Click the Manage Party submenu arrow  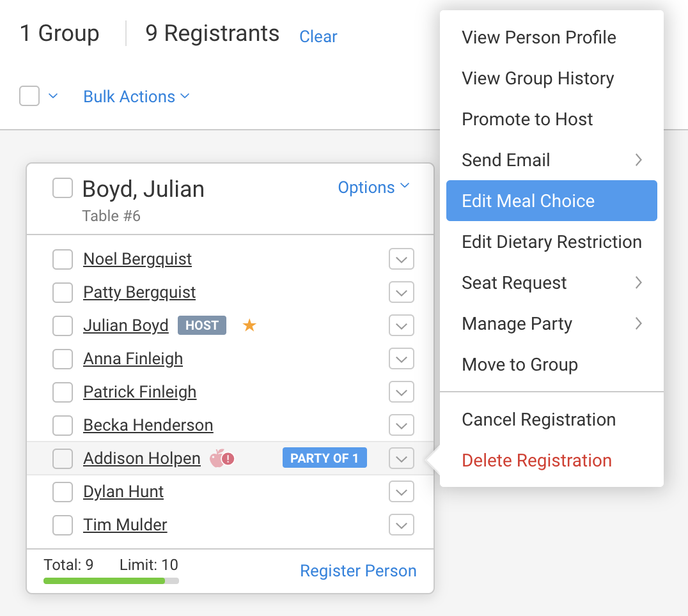tap(638, 324)
